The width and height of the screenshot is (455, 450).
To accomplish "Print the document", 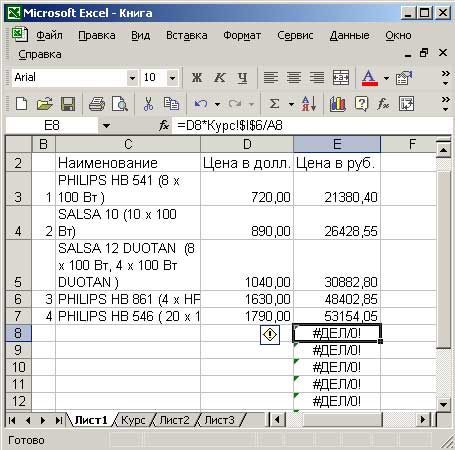I will point(97,104).
